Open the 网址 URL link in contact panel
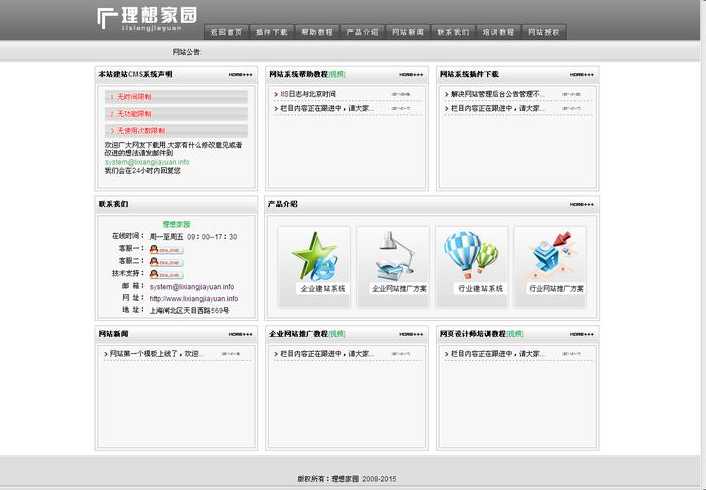This screenshot has height=490, width=706. [x=194, y=299]
